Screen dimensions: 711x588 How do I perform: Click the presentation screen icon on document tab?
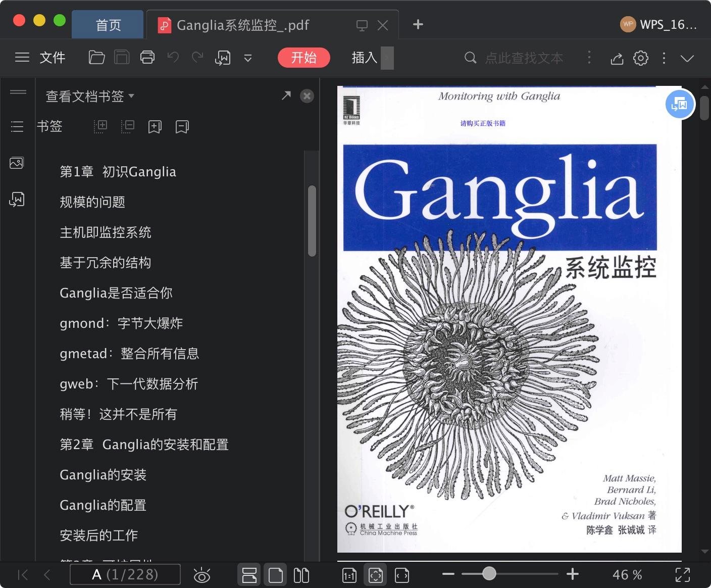pyautogui.click(x=362, y=25)
